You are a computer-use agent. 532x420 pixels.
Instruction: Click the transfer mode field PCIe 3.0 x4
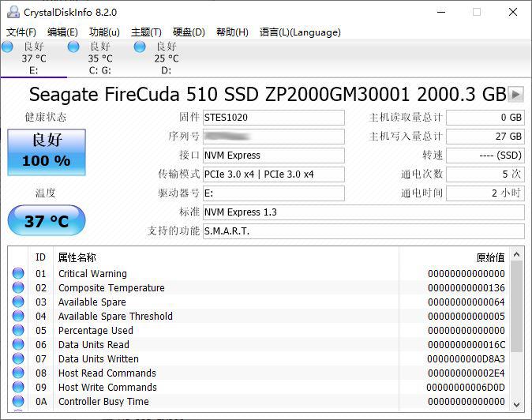pos(273,174)
